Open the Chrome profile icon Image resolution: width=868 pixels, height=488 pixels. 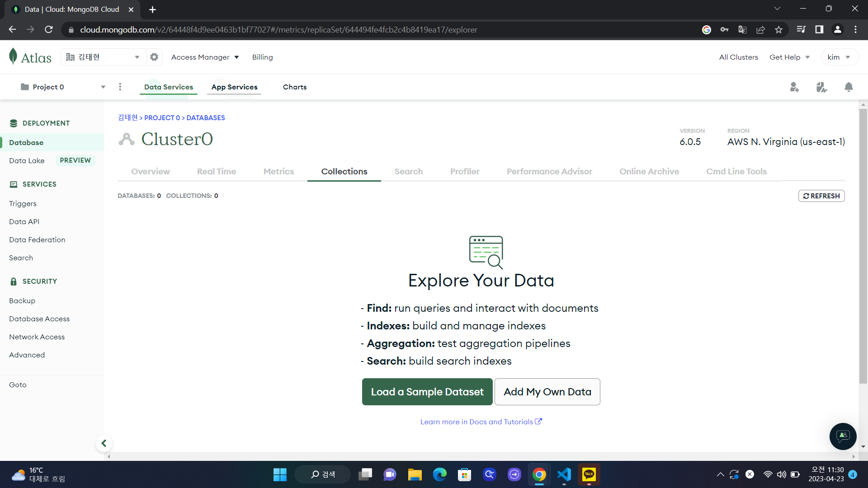tap(837, 29)
